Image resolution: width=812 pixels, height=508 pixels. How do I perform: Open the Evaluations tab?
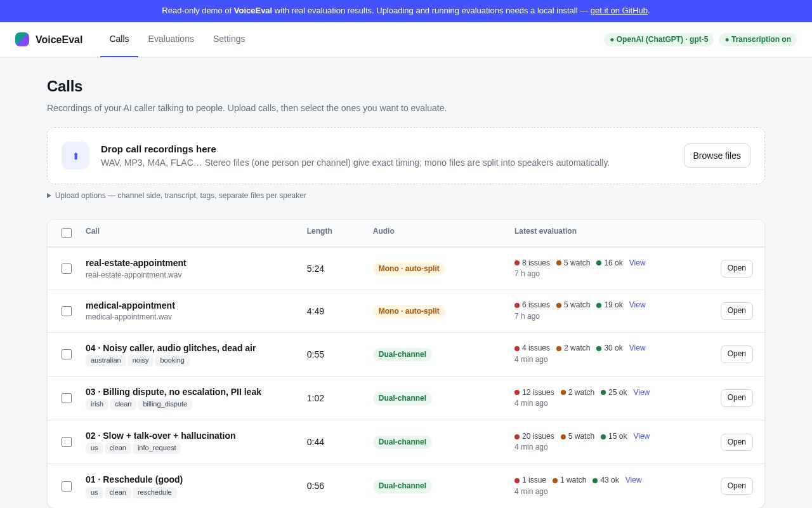171,39
